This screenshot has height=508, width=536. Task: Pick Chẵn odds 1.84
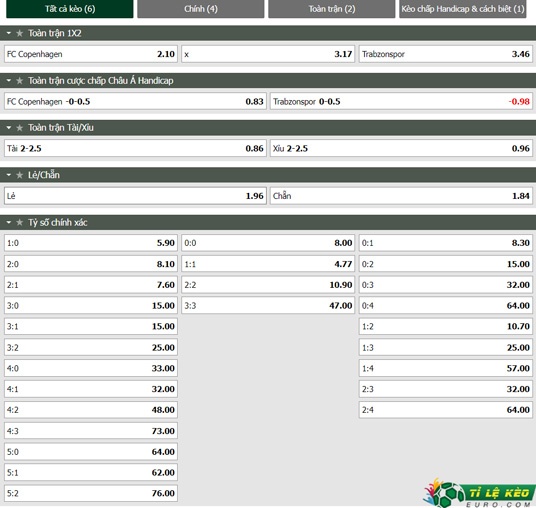401,196
